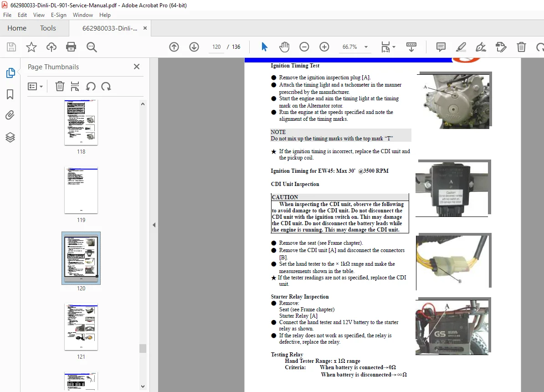Select the 662980033-Dinli document tab
This screenshot has width=544, height=392.
110,28
